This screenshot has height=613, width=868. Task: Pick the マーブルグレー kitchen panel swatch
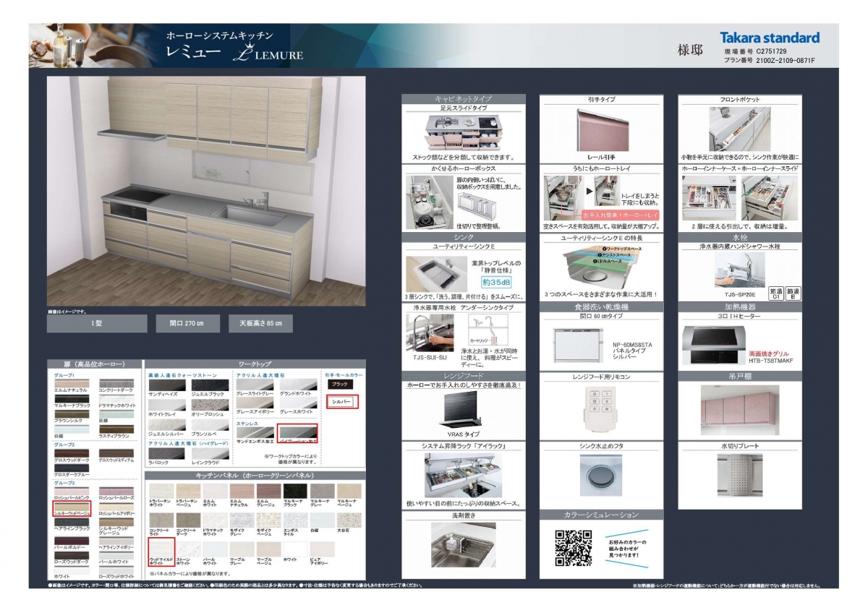coord(242,549)
